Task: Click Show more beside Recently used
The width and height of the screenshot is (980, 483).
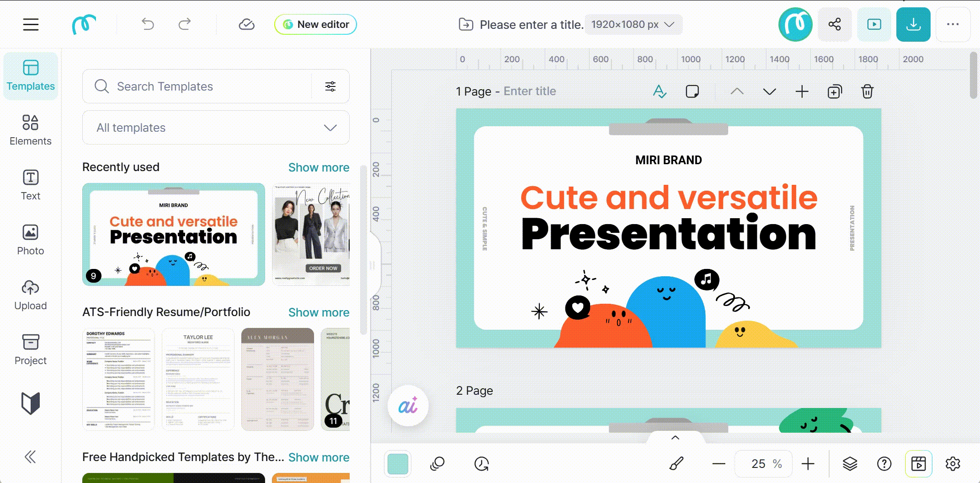Action: tap(319, 167)
